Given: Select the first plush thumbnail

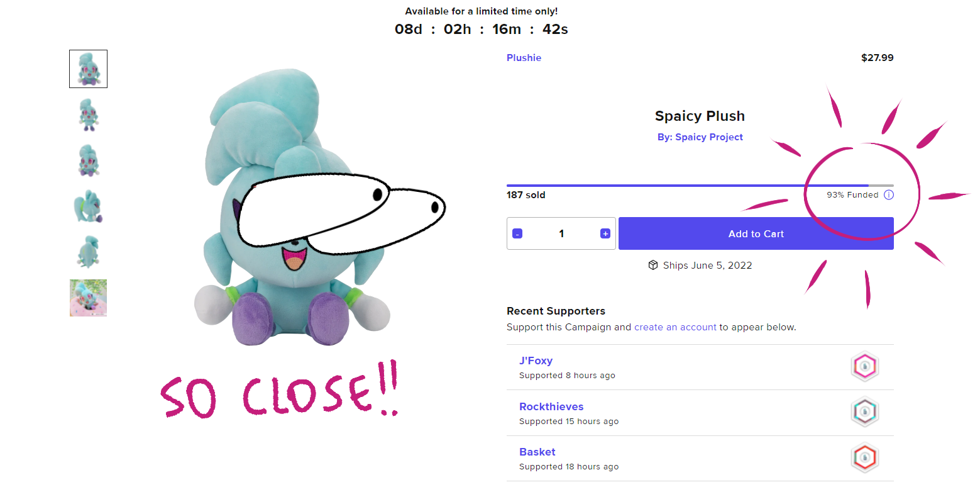Looking at the screenshot, I should click(88, 69).
